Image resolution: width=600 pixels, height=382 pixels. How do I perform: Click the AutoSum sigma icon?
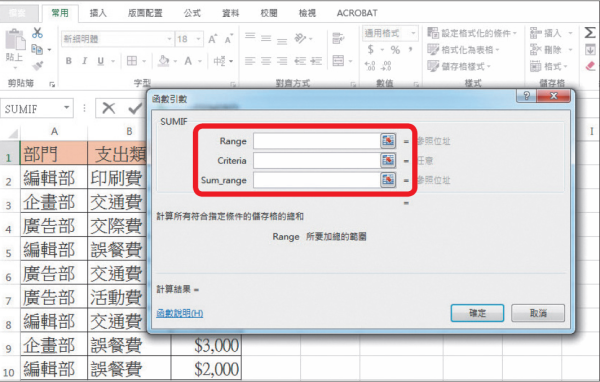click(x=590, y=33)
